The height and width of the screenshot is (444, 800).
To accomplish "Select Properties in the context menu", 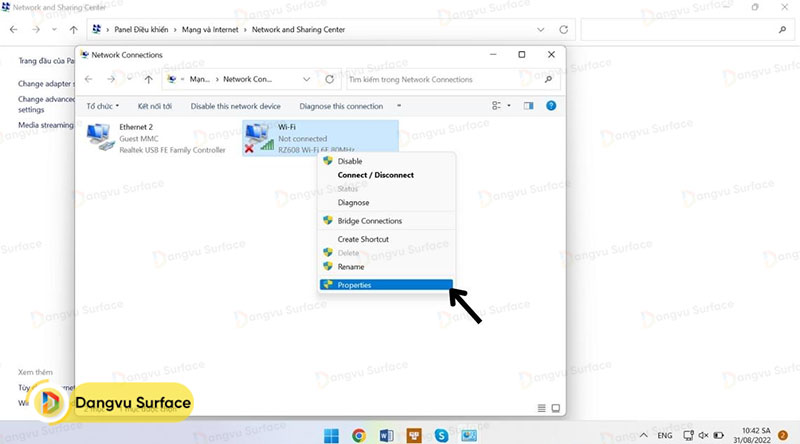I will 386,285.
